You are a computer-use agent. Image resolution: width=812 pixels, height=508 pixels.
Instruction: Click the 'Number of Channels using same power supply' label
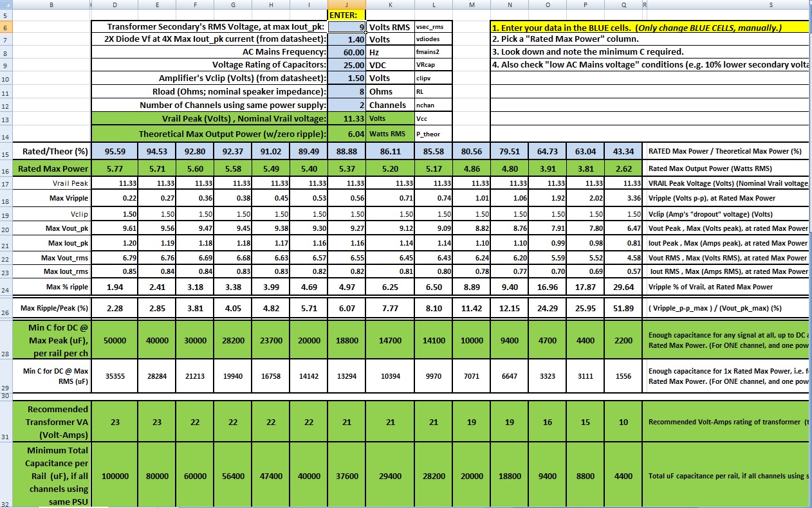click(x=210, y=105)
